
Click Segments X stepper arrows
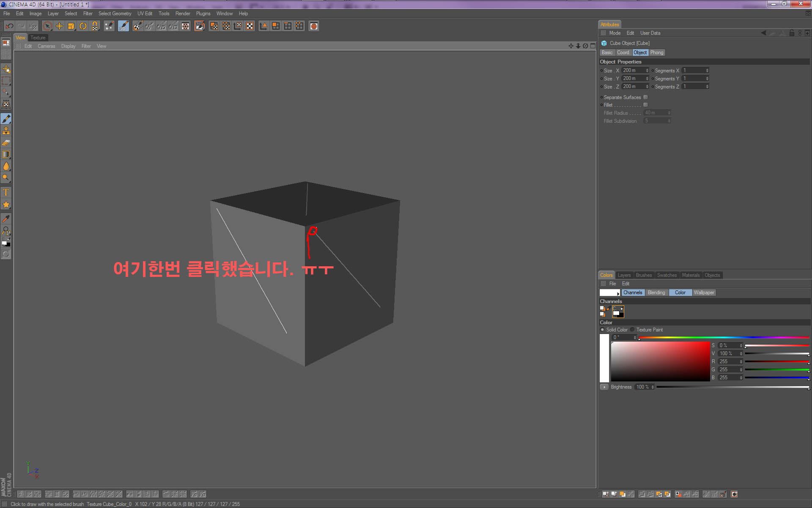(707, 71)
